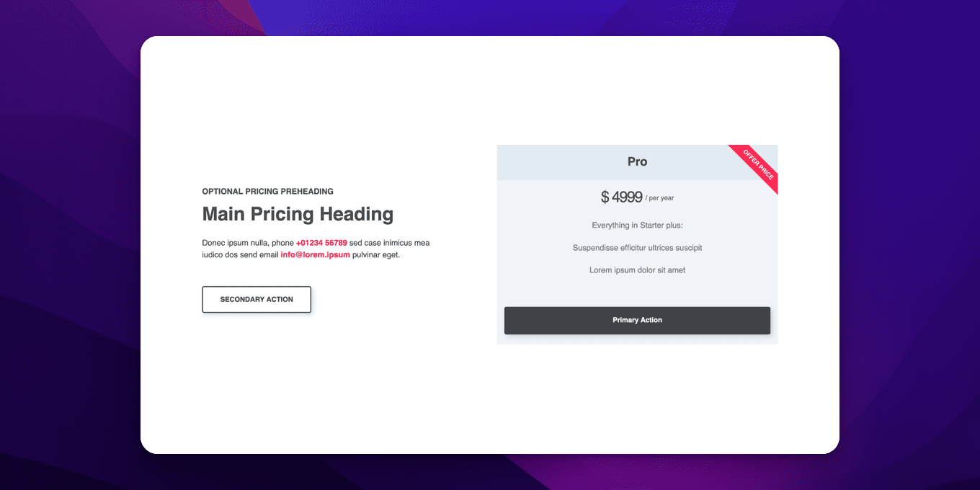Image resolution: width=980 pixels, height=490 pixels.
Task: Open the info@lorem.ipsum email link
Action: 316,255
